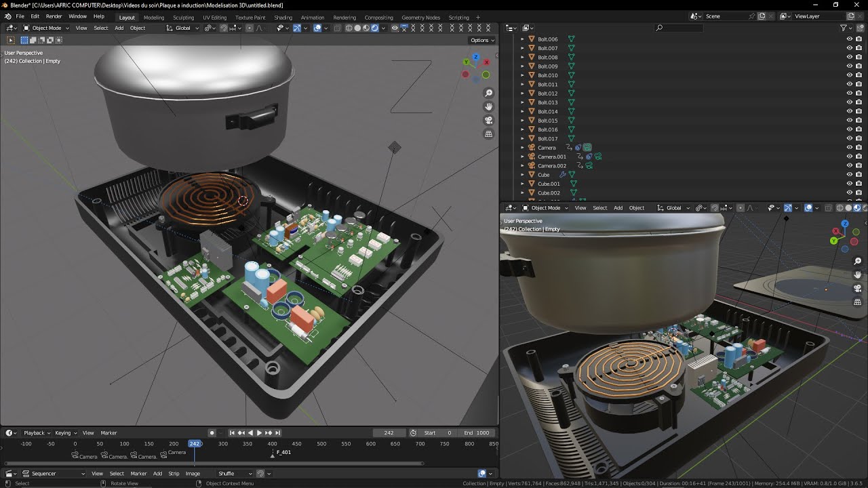
Task: Switch main viewport to wireframe shading
Action: 349,28
